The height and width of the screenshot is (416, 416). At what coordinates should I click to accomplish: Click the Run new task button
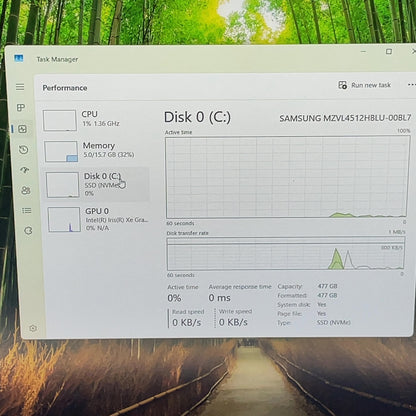(x=365, y=85)
